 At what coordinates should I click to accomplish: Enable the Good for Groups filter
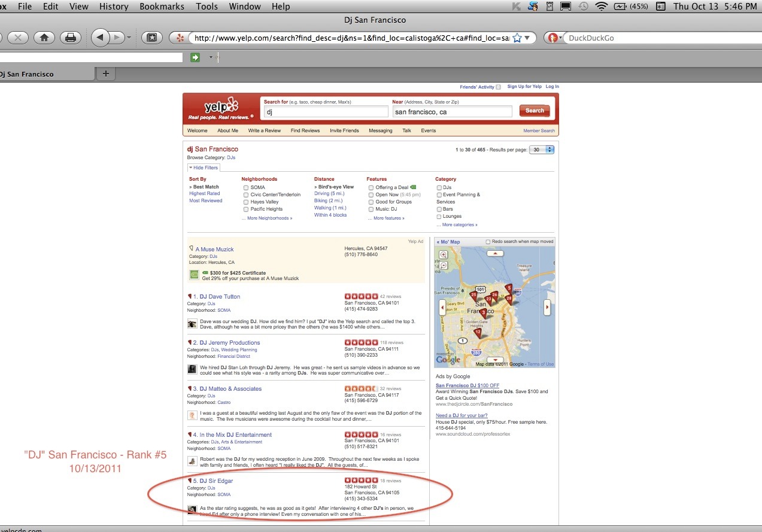pos(371,202)
